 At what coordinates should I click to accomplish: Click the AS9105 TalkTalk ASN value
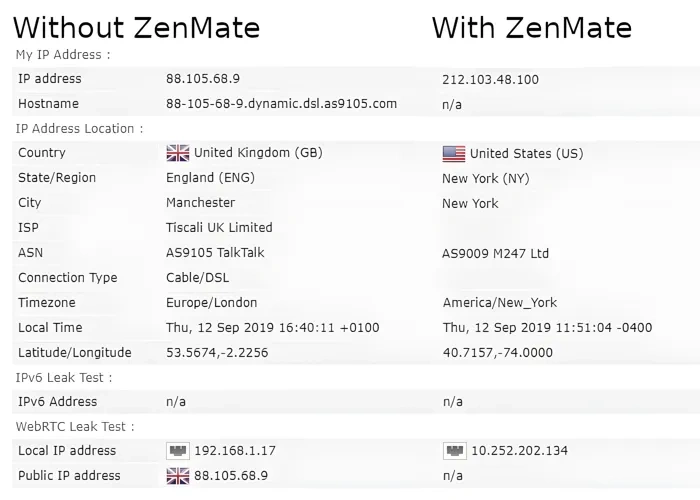[x=215, y=253]
